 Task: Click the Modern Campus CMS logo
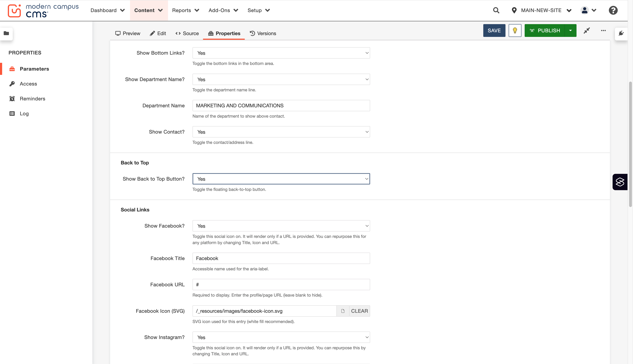43,10
